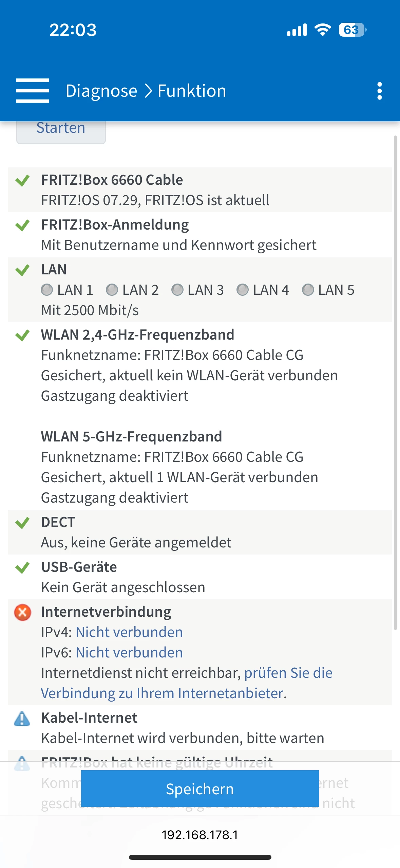Open the IPv6 Nicht verbunden link
The height and width of the screenshot is (868, 400).
coord(129,653)
